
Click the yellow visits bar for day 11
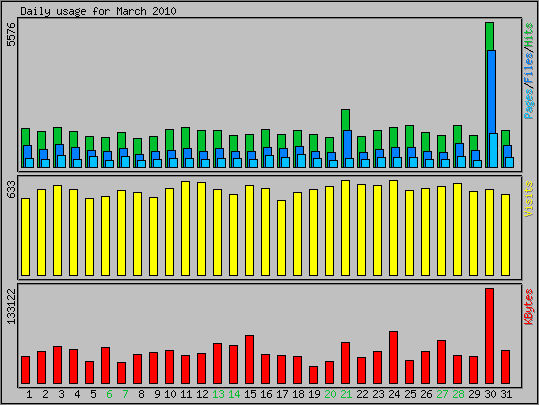point(186,228)
